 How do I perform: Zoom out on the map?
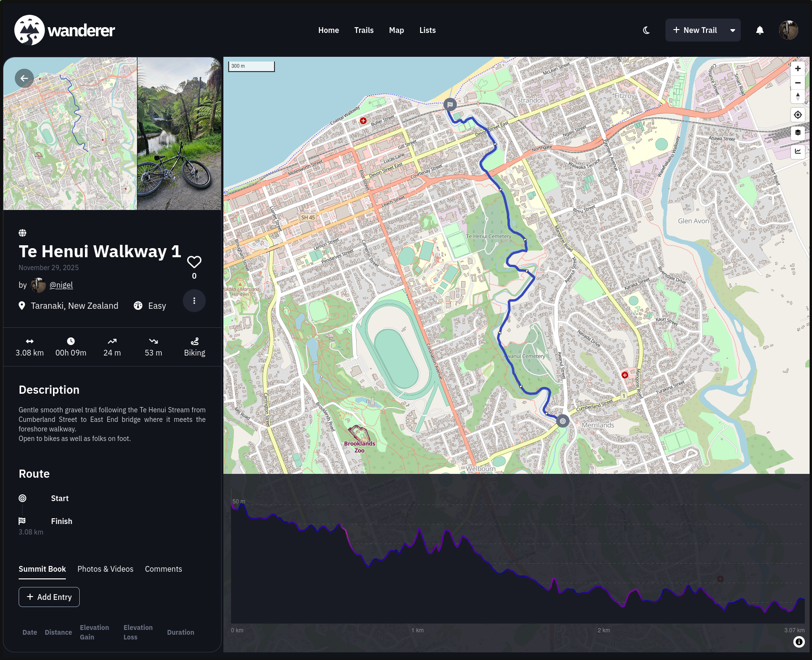(798, 83)
